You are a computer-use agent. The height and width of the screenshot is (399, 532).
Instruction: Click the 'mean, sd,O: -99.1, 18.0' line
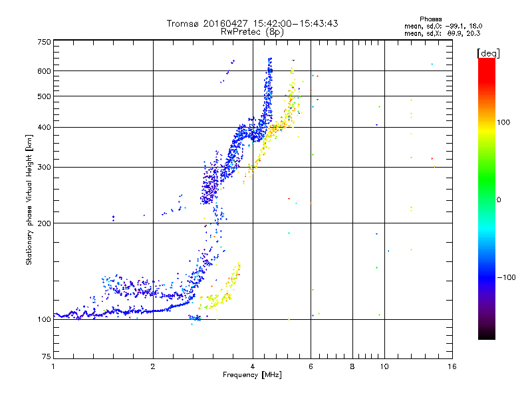point(443,26)
